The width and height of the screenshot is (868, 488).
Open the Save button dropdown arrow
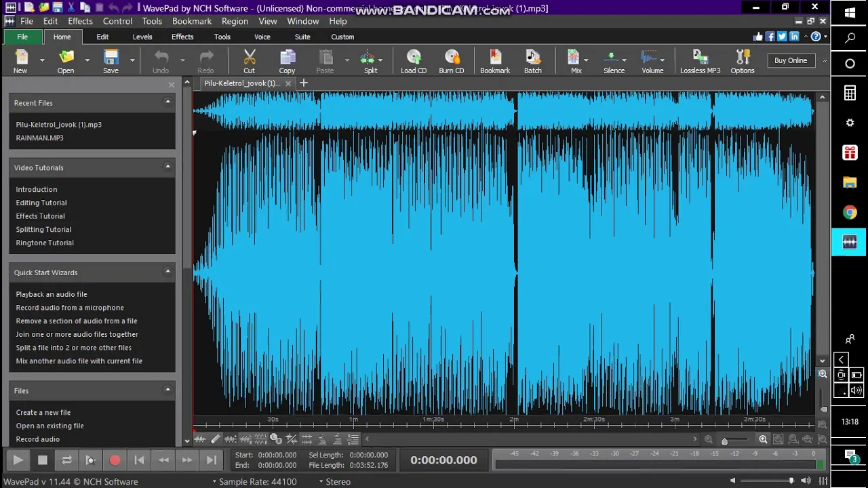(x=132, y=60)
